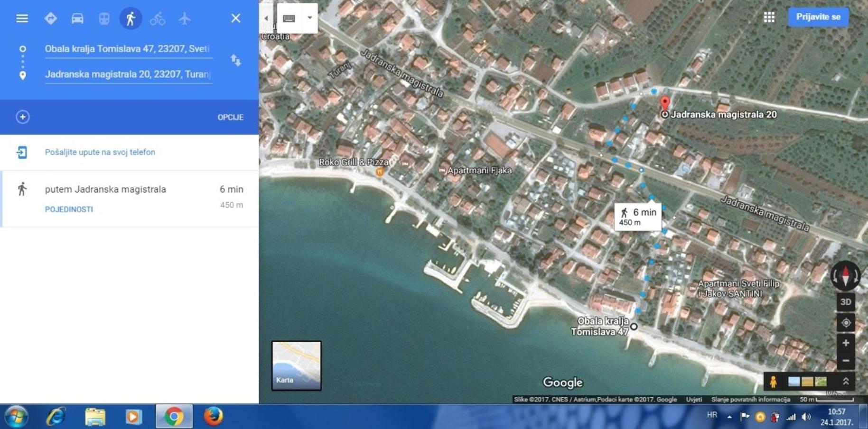868x429 pixels.
Task: Swap start and destination arrows
Action: click(236, 61)
